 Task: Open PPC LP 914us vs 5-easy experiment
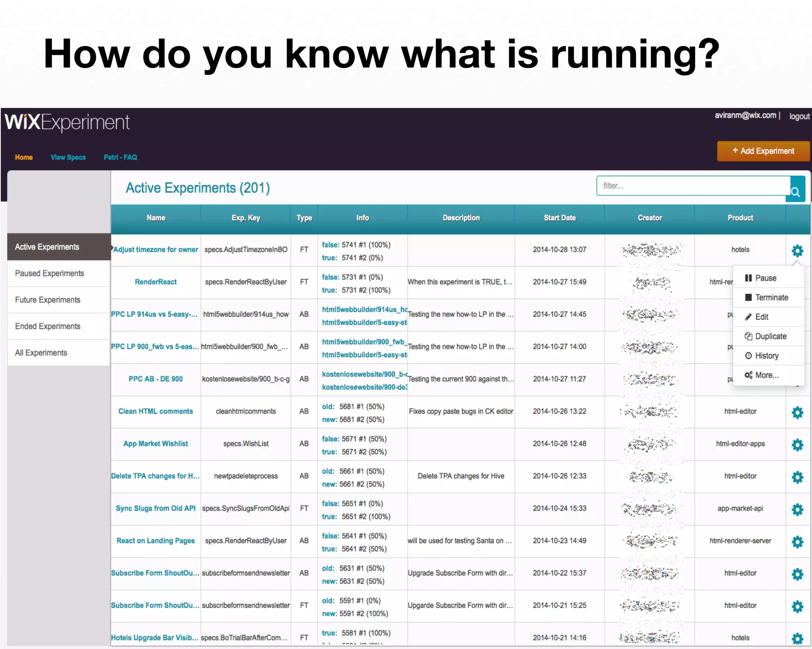pyautogui.click(x=154, y=315)
